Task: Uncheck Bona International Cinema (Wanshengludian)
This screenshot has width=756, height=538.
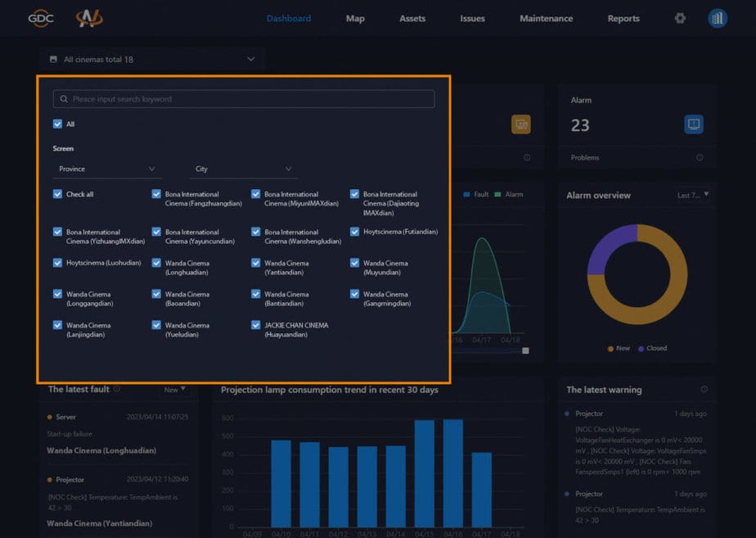Action: 255,232
